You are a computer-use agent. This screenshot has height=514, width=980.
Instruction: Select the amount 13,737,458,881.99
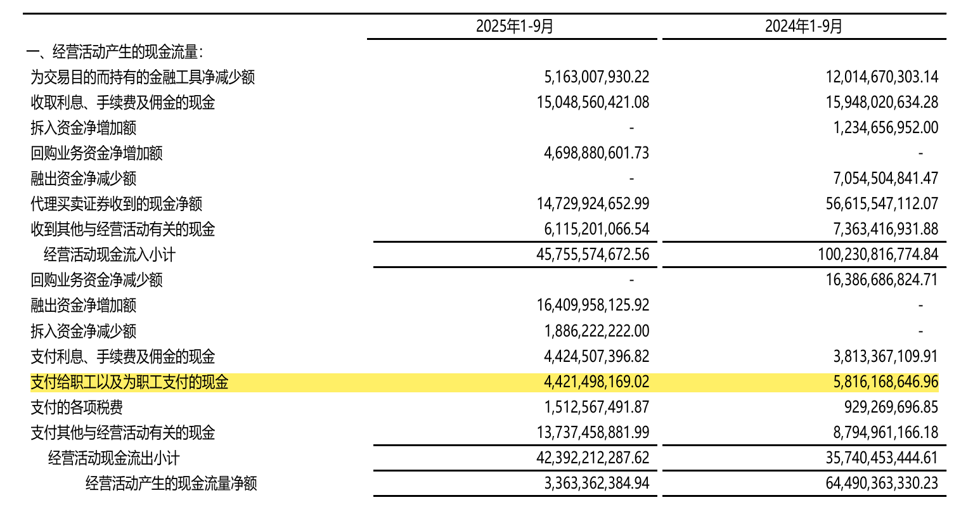pyautogui.click(x=592, y=432)
